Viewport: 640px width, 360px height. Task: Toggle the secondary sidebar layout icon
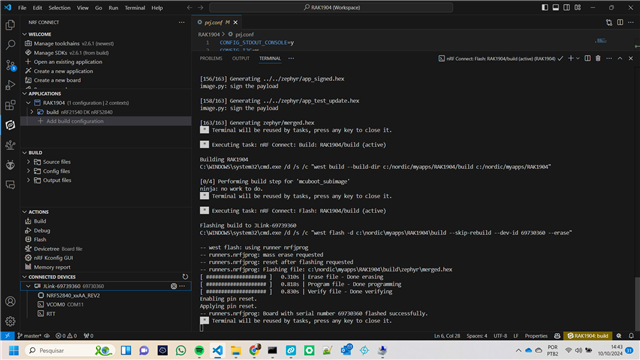coord(567,7)
